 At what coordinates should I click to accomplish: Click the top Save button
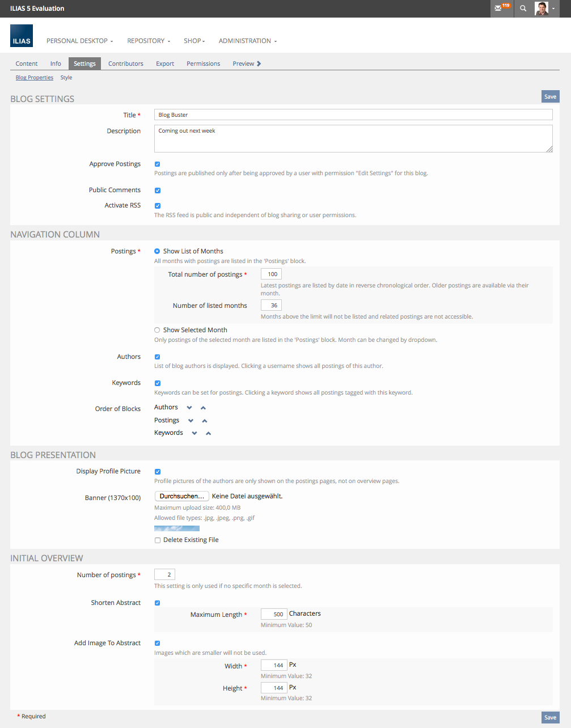click(x=550, y=96)
